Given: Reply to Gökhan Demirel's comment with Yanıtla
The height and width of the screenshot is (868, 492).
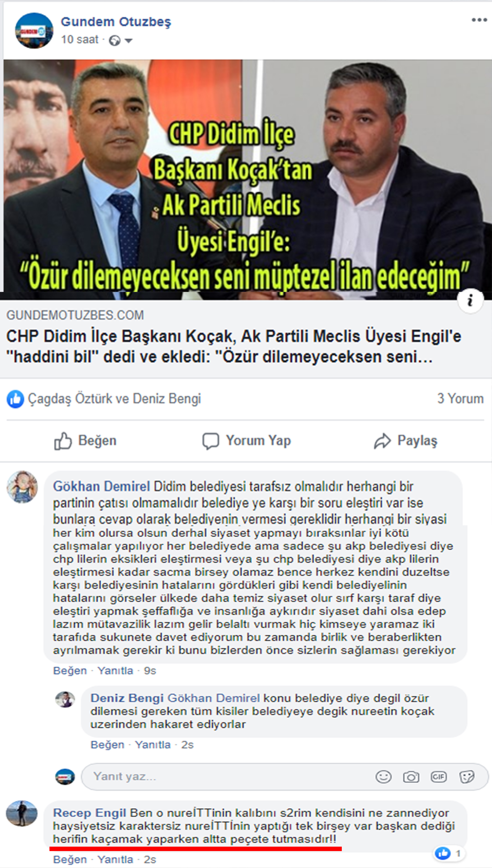Looking at the screenshot, I should 115,670.
